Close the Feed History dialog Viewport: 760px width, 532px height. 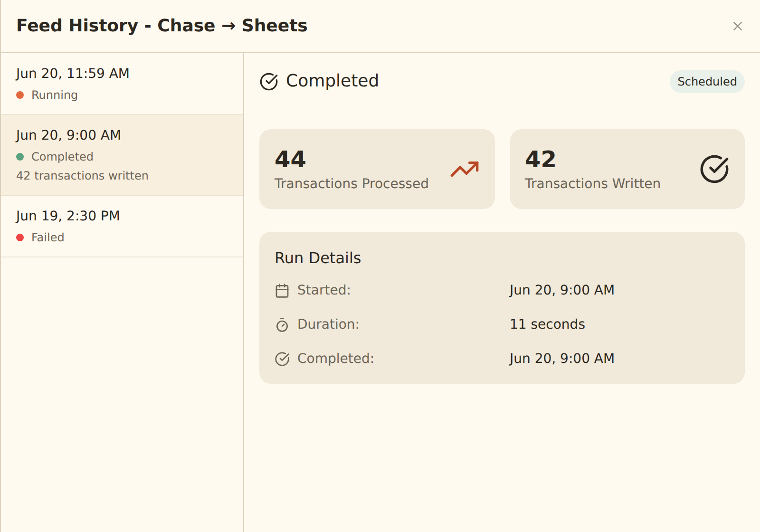[737, 26]
